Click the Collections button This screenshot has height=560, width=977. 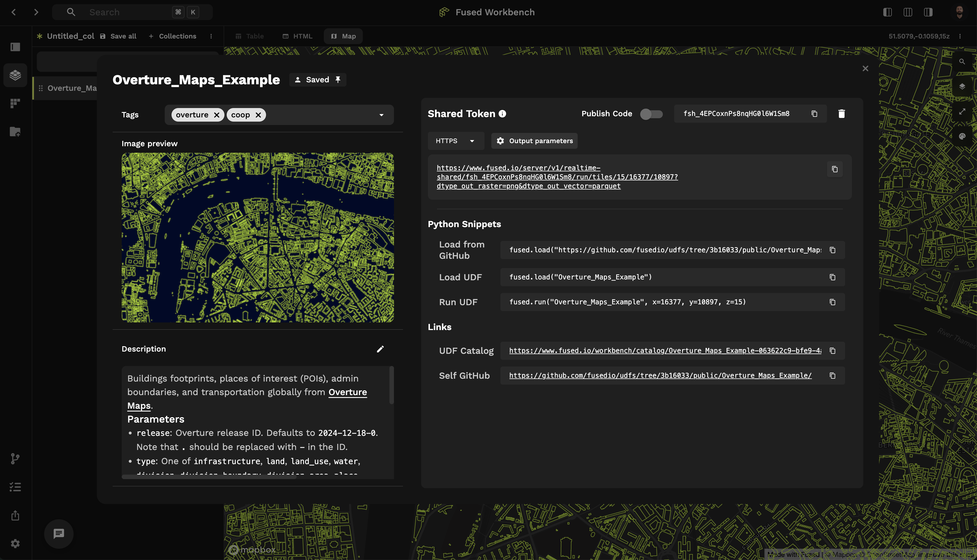point(172,36)
